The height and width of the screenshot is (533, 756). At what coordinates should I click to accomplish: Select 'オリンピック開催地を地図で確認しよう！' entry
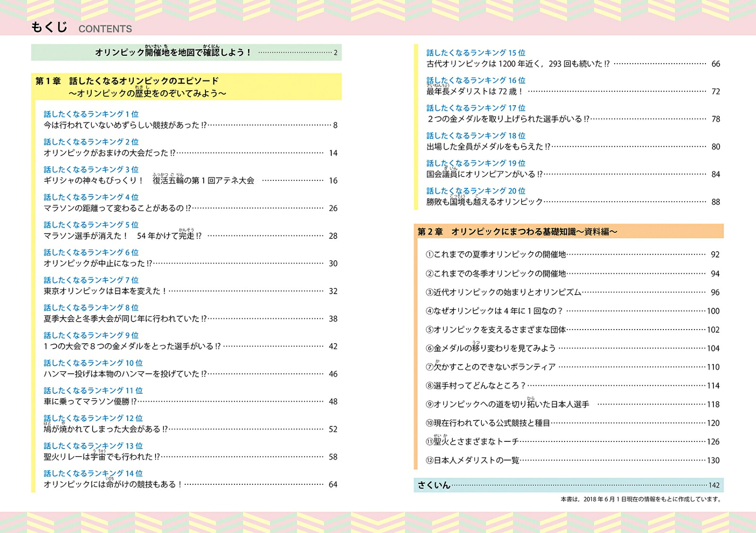click(186, 52)
